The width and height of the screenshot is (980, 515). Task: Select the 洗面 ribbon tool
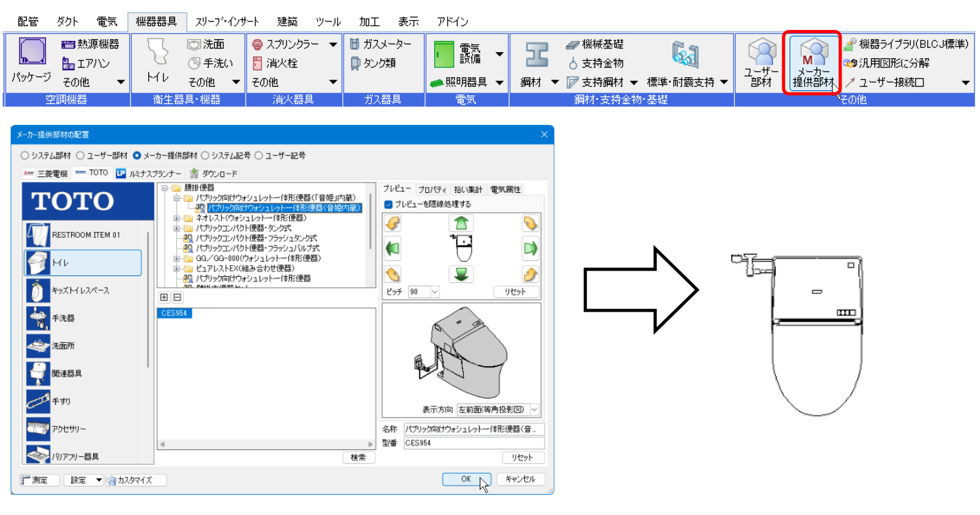pos(206,44)
